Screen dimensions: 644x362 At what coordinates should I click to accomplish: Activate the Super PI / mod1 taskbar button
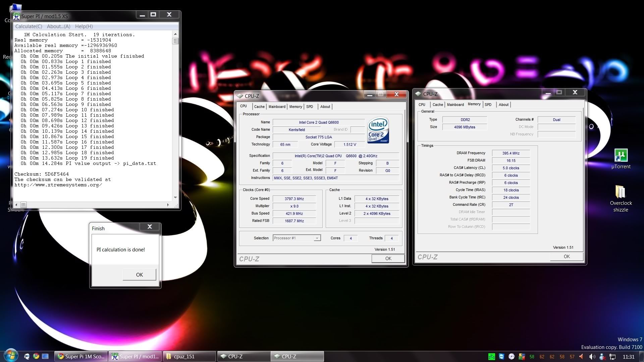pos(136,356)
